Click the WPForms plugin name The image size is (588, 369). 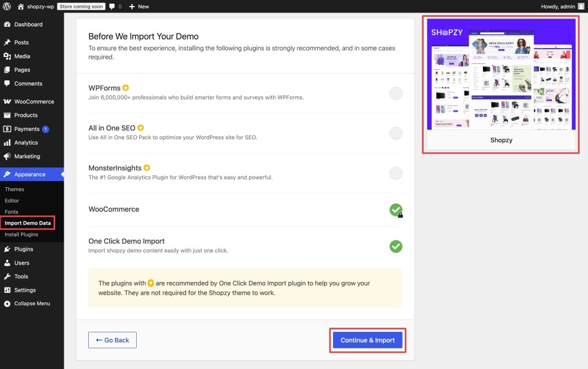tap(104, 88)
